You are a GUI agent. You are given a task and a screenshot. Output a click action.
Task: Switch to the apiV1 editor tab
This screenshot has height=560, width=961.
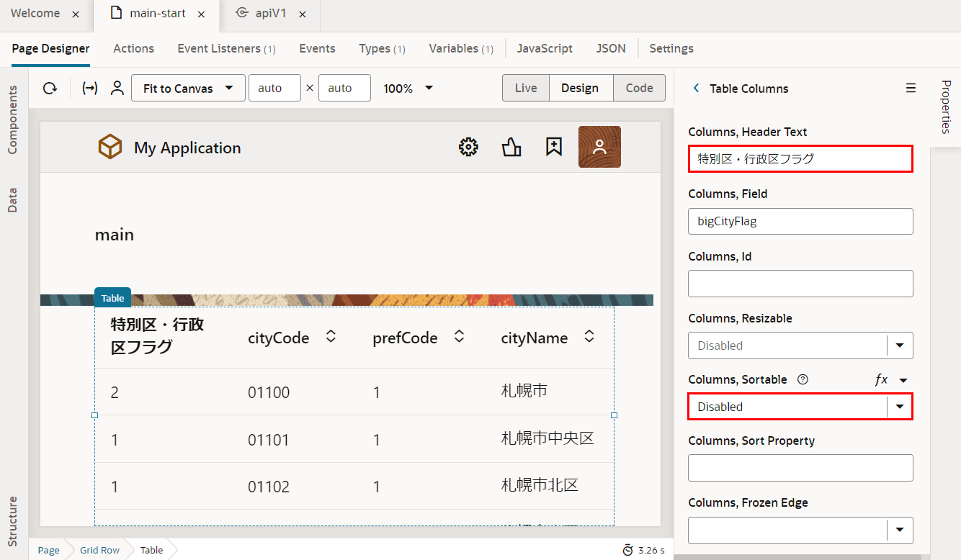click(272, 14)
